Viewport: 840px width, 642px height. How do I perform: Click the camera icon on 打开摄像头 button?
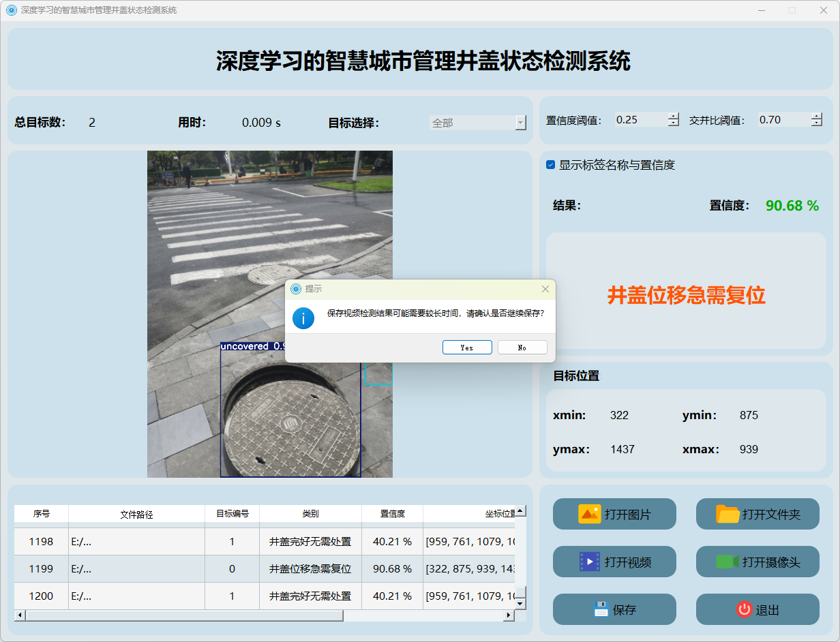[x=727, y=562]
